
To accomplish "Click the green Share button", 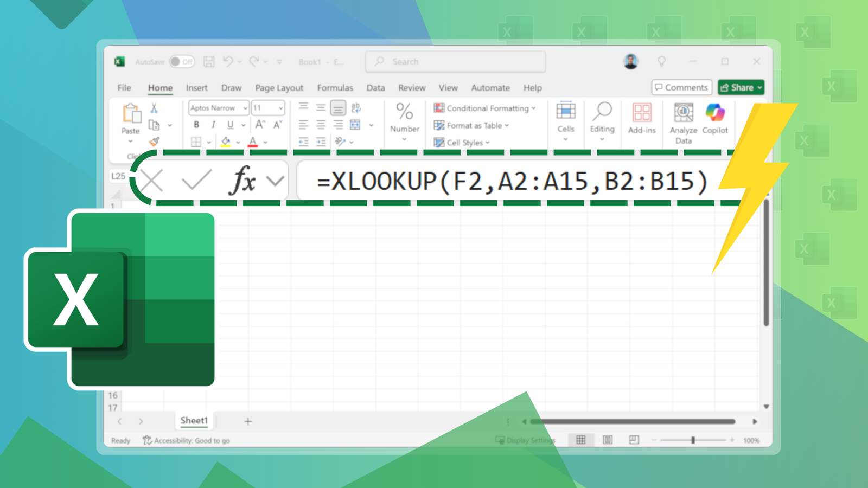I will click(x=741, y=87).
